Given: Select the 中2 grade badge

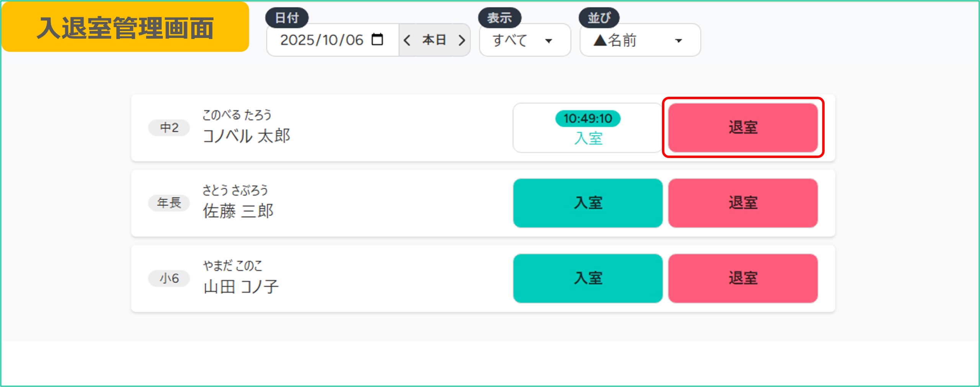Looking at the screenshot, I should pyautogui.click(x=169, y=128).
